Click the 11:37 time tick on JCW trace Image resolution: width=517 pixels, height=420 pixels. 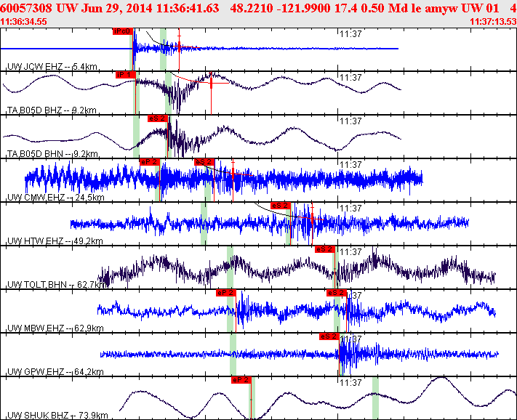tap(351, 33)
